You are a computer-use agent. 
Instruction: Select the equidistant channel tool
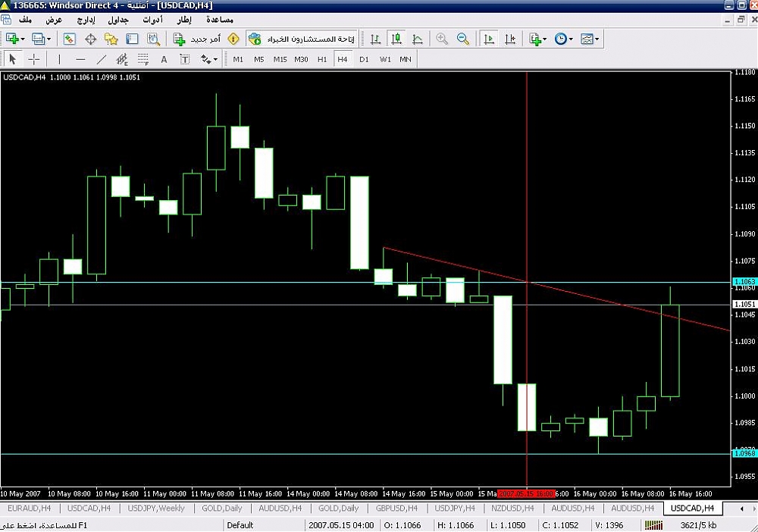[x=122, y=59]
